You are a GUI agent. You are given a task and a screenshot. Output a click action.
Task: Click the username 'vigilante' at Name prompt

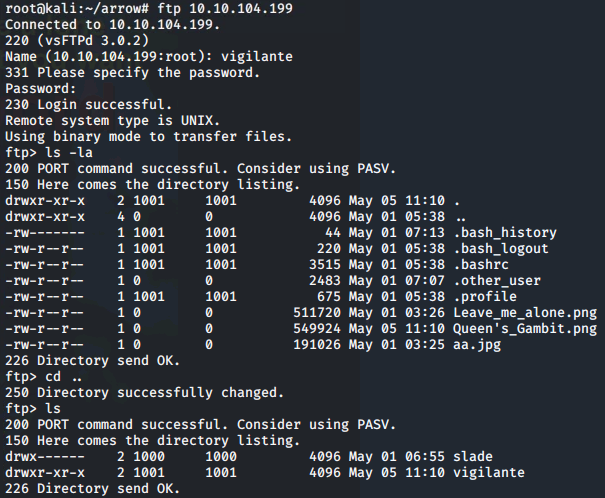click(257, 57)
